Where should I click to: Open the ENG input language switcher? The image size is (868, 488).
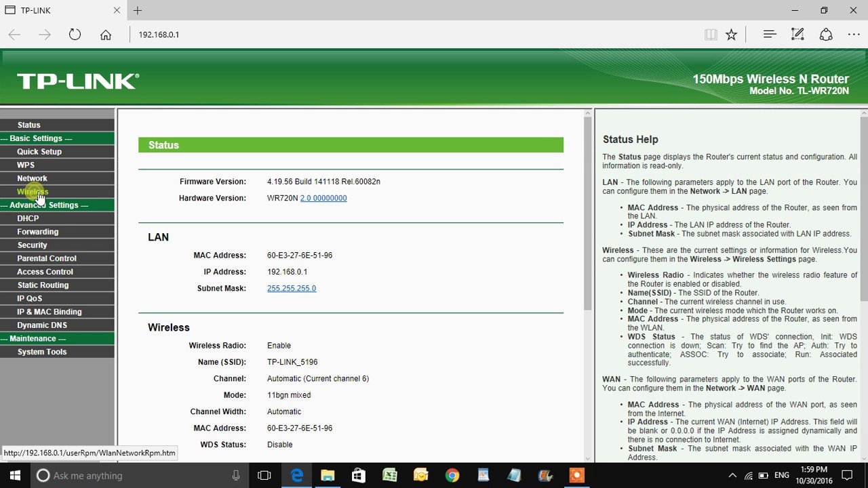pos(781,475)
